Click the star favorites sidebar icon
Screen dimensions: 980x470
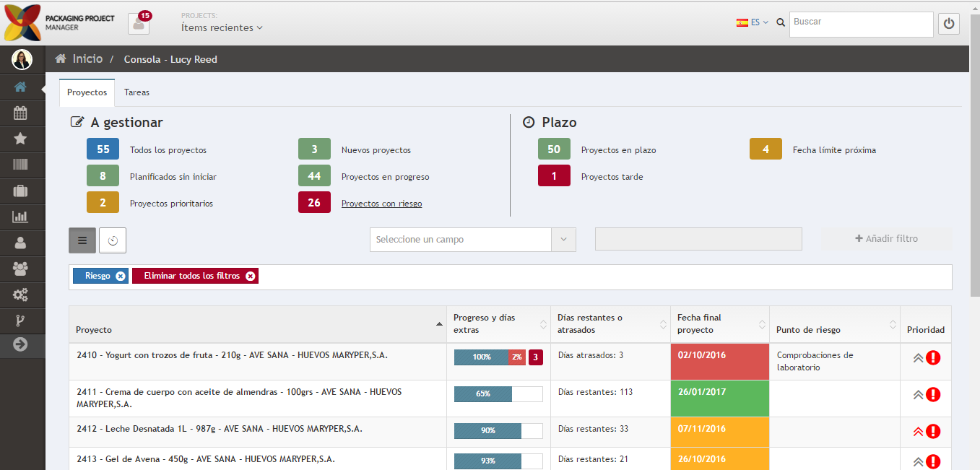20,139
